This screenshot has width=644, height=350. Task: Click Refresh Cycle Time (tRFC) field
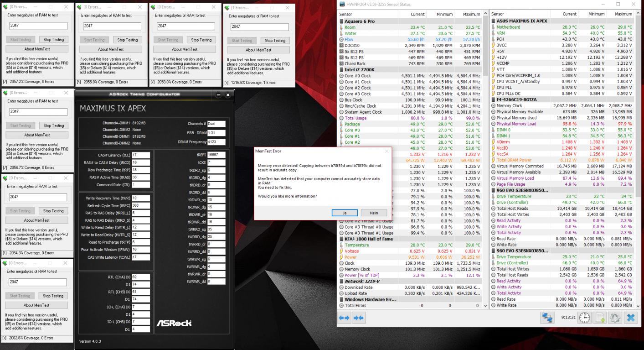pyautogui.click(x=141, y=205)
